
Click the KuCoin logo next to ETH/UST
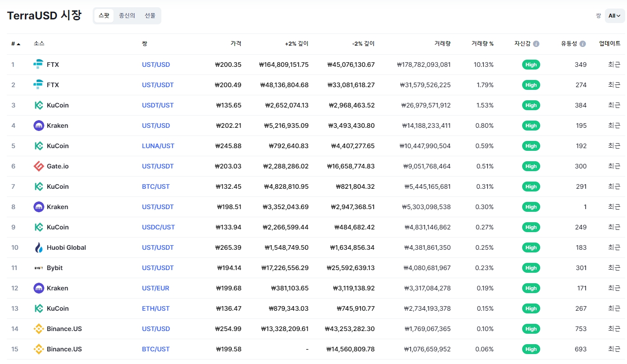click(38, 308)
